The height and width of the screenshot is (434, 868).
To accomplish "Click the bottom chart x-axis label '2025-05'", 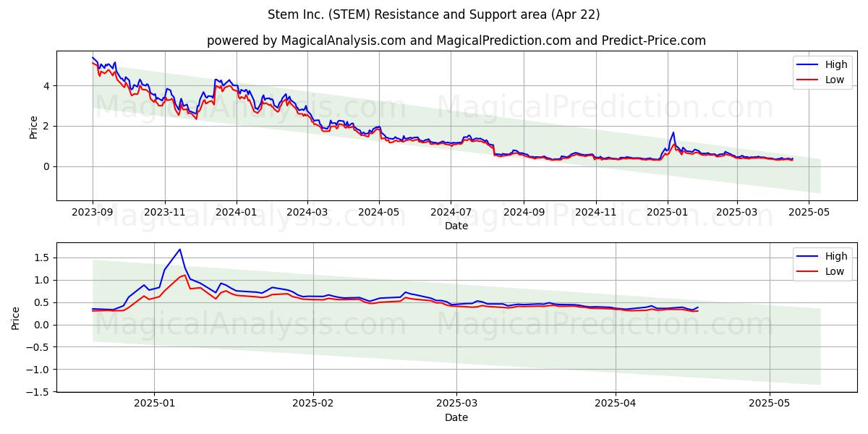I will [770, 403].
